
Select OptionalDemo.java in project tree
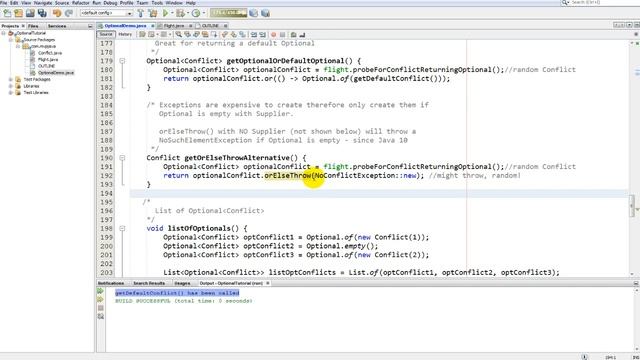point(56,73)
